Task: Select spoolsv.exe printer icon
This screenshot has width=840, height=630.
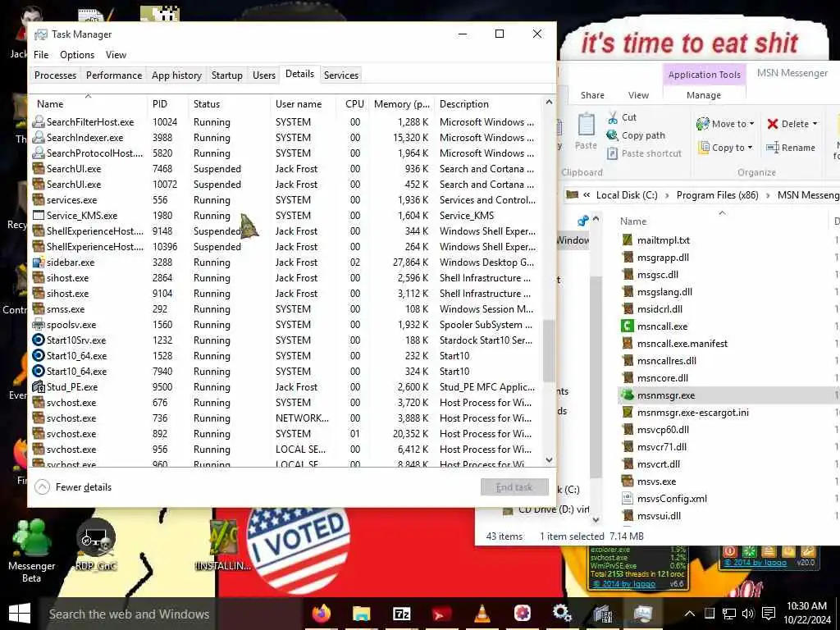Action: click(x=38, y=325)
